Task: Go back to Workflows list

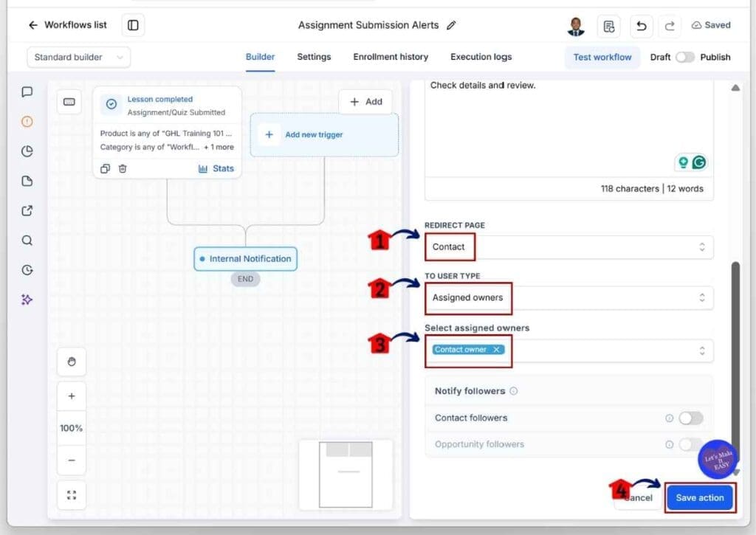Action: coord(67,25)
